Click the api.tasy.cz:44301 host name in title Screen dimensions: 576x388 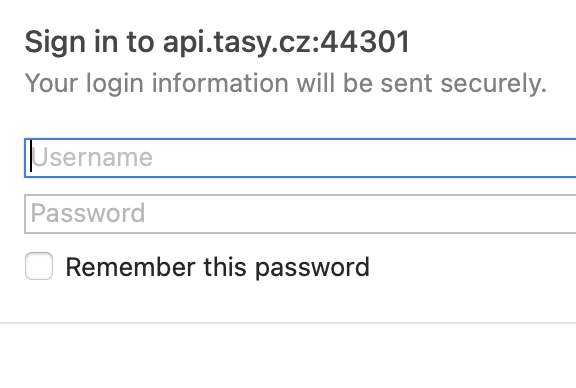point(286,43)
